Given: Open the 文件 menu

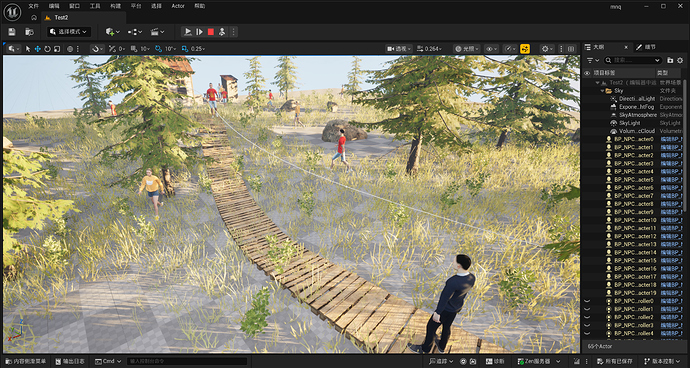Looking at the screenshot, I should 33,6.
